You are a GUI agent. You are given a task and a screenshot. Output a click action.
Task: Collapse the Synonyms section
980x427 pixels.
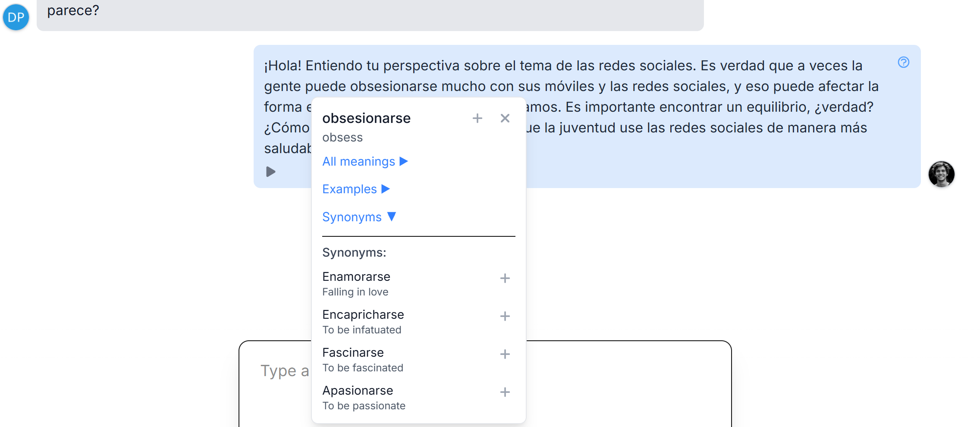[x=358, y=217]
